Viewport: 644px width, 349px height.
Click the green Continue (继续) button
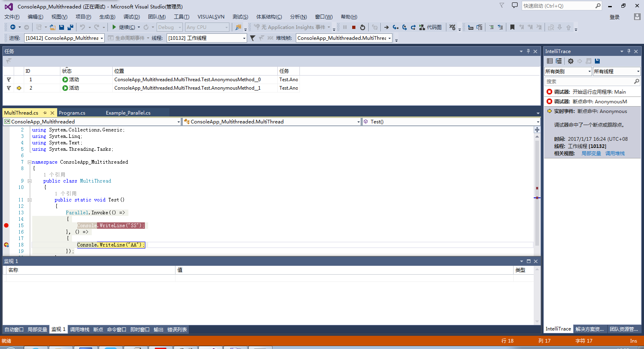click(124, 27)
